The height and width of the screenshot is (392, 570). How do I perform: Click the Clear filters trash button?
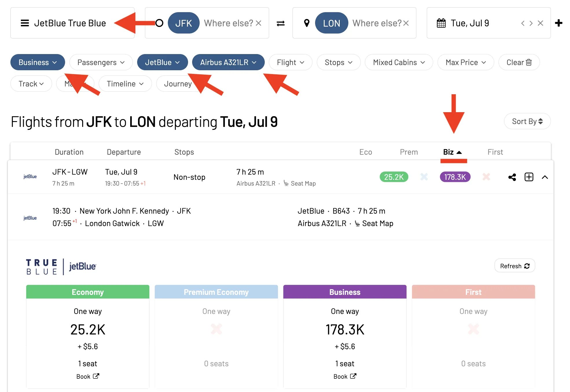coord(519,62)
